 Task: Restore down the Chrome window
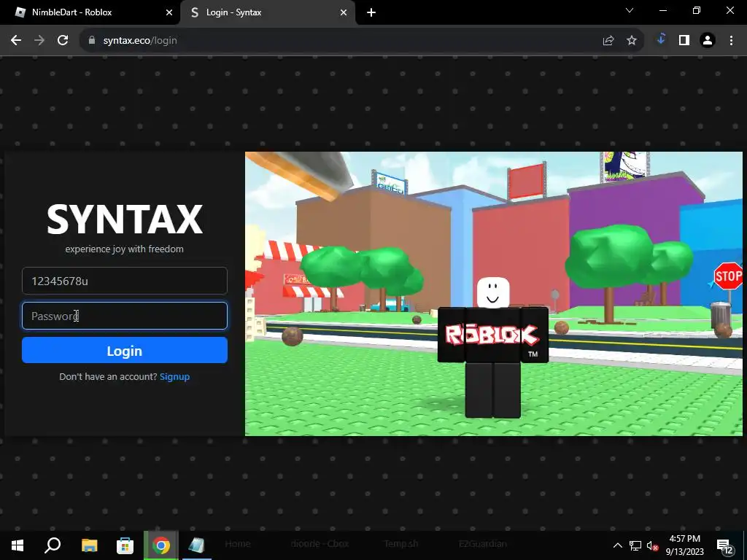click(697, 10)
